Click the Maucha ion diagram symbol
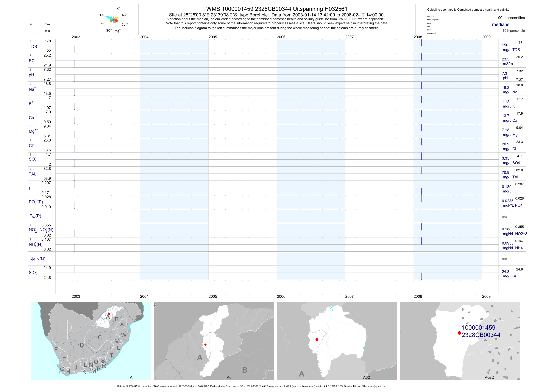This screenshot has width=554, height=392. click(x=114, y=19)
